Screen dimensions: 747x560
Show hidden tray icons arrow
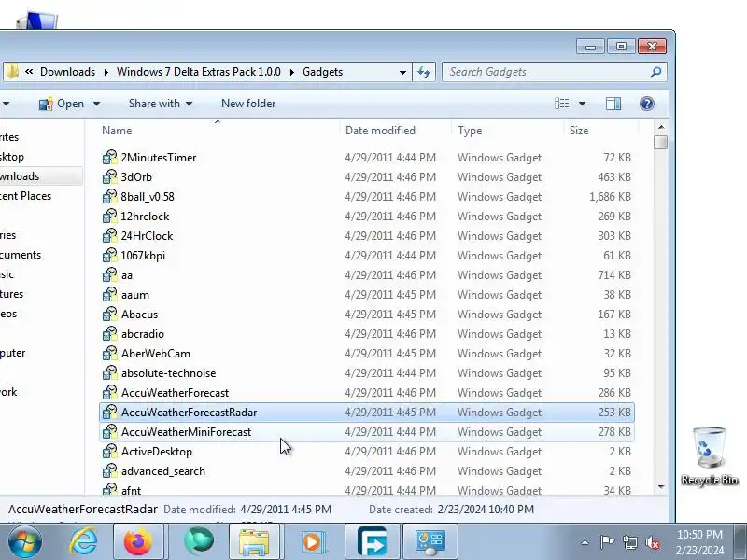point(585,542)
